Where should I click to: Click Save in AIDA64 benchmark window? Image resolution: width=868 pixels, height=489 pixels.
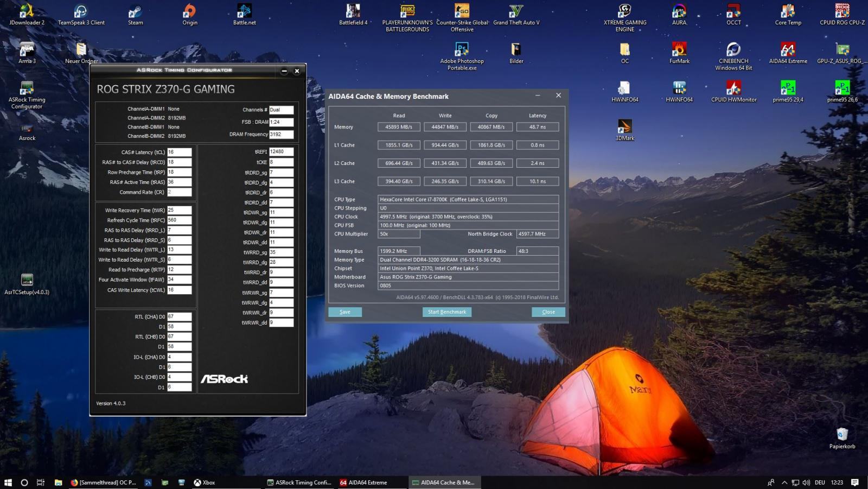[x=345, y=312]
